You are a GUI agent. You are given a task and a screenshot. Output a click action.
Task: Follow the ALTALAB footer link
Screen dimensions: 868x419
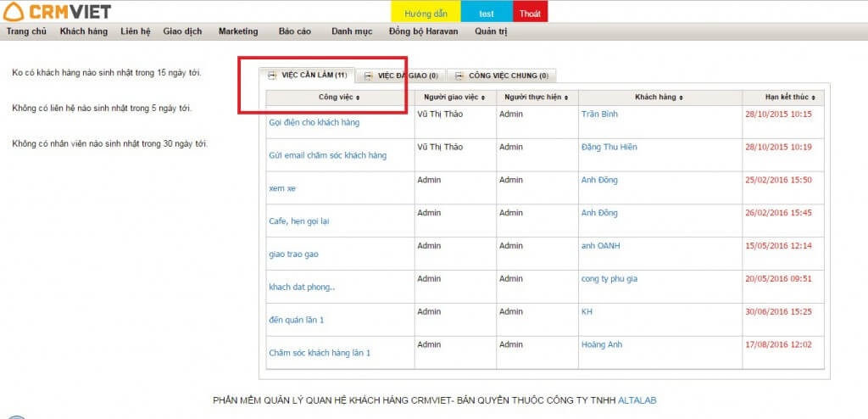(637, 399)
